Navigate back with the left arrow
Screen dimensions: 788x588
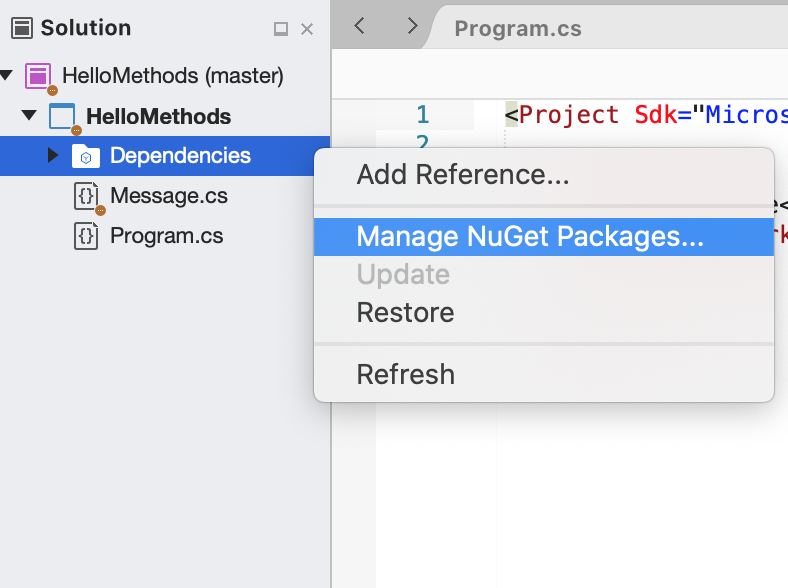click(x=359, y=26)
